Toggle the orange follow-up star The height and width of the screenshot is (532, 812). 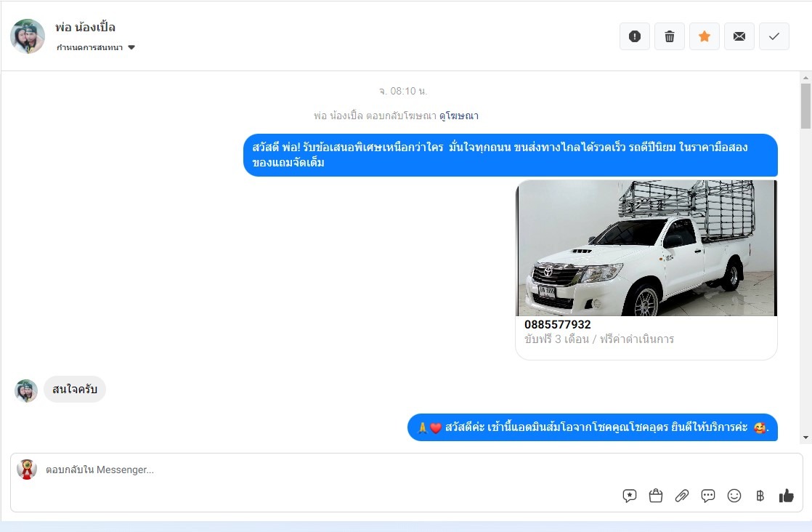click(x=704, y=36)
